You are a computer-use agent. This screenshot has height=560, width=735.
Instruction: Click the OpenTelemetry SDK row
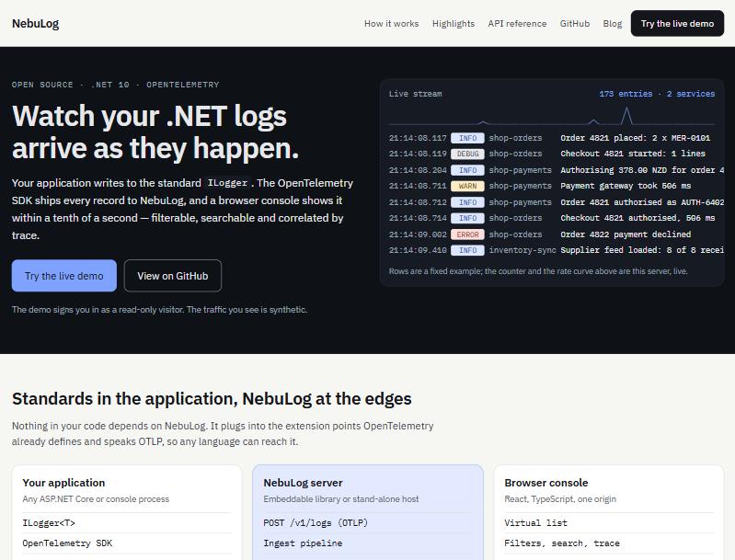[127, 543]
